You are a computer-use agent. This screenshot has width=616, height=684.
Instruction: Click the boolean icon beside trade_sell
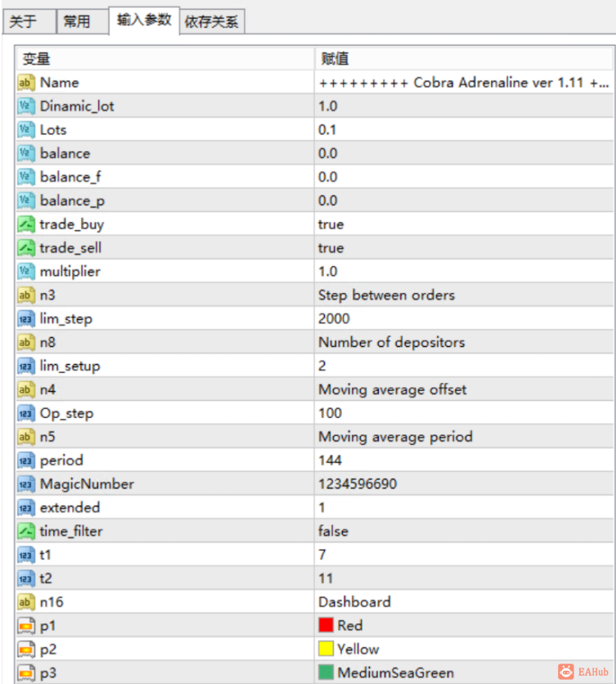(x=25, y=248)
